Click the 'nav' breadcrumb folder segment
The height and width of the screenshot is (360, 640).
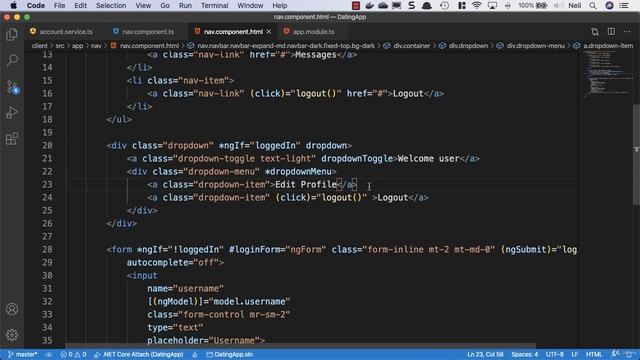point(96,46)
